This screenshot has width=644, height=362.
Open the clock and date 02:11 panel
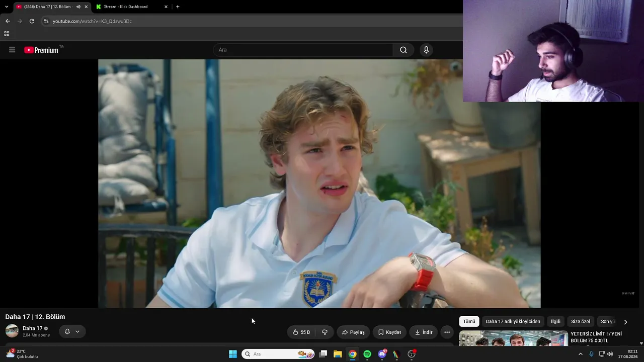(x=628, y=354)
